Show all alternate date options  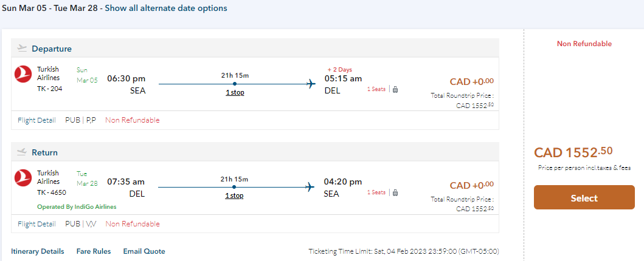coord(166,8)
